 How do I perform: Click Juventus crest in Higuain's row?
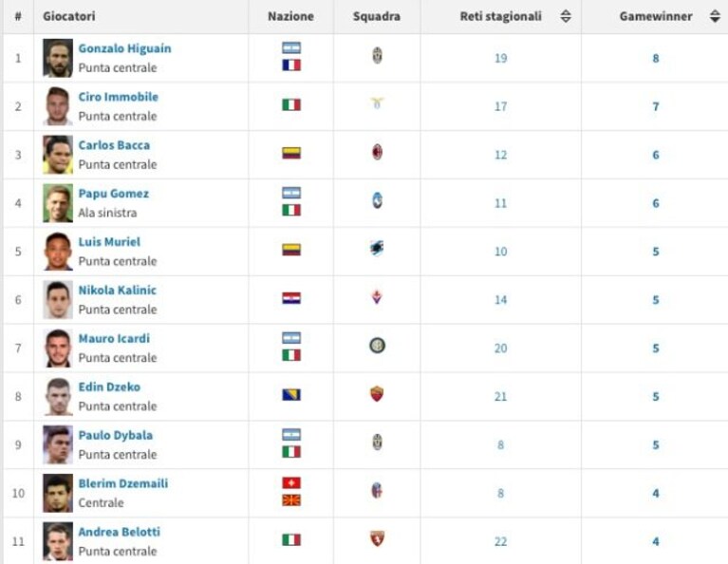click(x=377, y=56)
